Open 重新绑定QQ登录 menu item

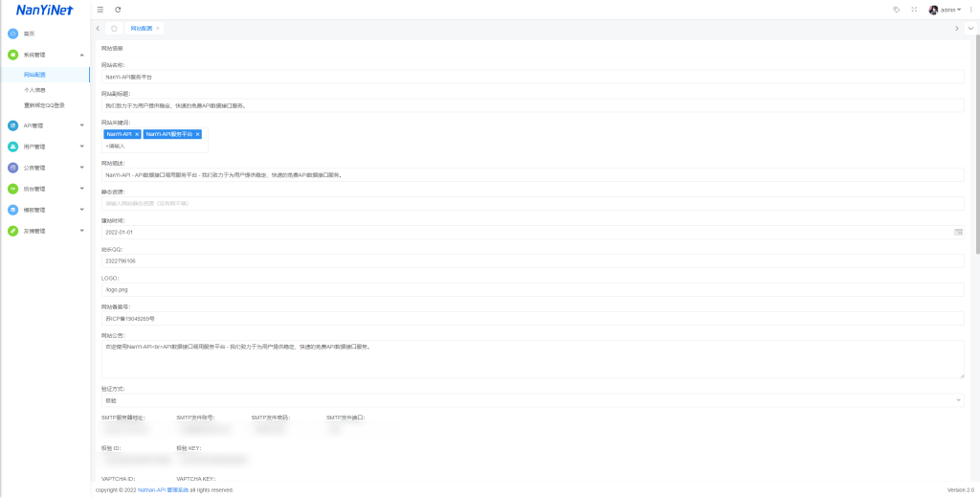tap(44, 105)
